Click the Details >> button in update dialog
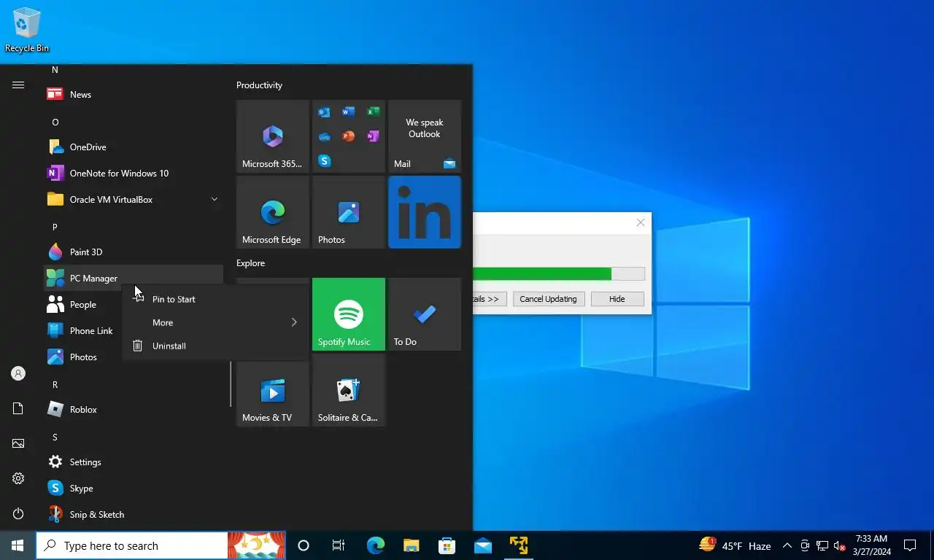 pos(490,299)
